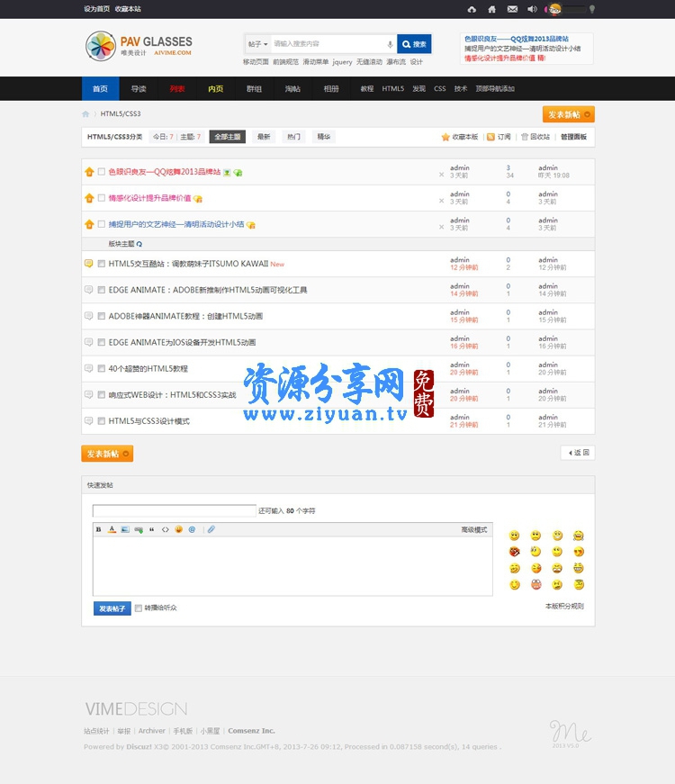675x784 pixels.
Task: Open the Archiver footer link
Action: point(151,731)
